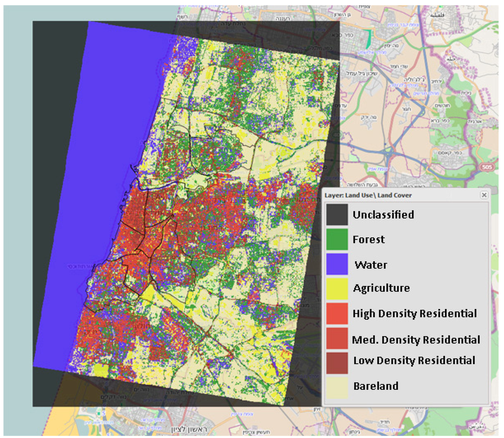Screen dimensions: 504x438
Task: Click the "Agriculture" legend label
Action: point(381,288)
